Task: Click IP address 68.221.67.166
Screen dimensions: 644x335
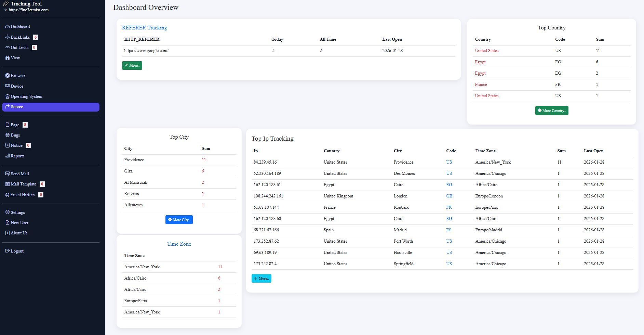Action: coord(266,230)
